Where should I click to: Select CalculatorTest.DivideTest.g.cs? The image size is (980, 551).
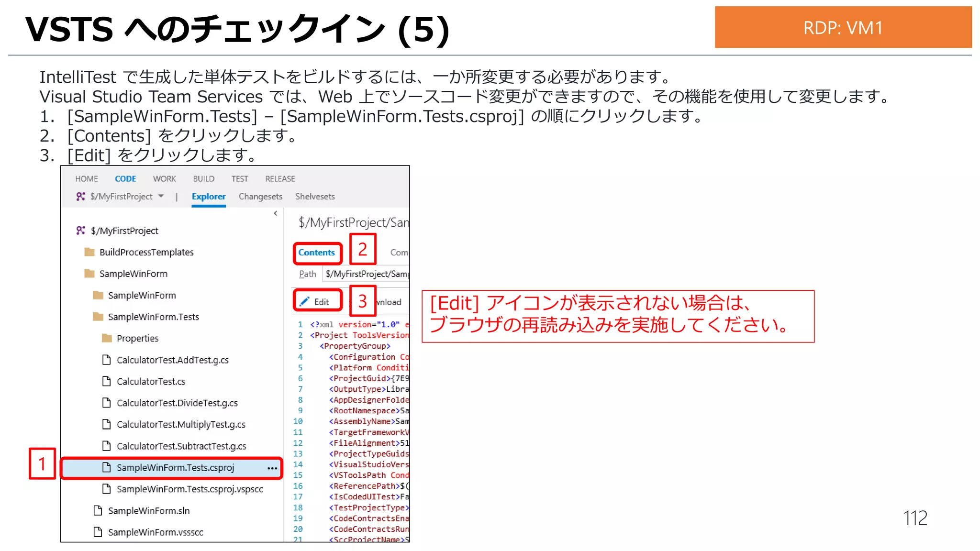(x=177, y=403)
